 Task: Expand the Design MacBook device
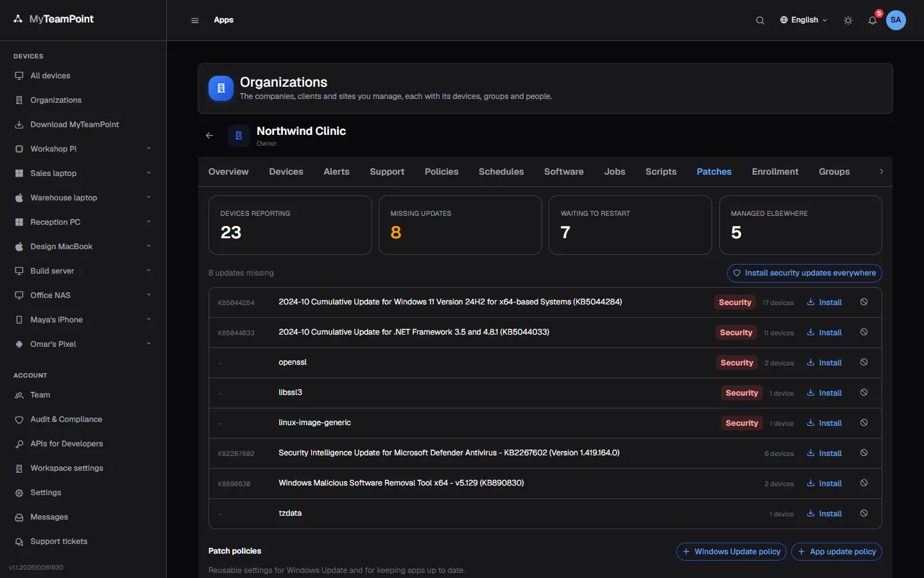pos(149,246)
